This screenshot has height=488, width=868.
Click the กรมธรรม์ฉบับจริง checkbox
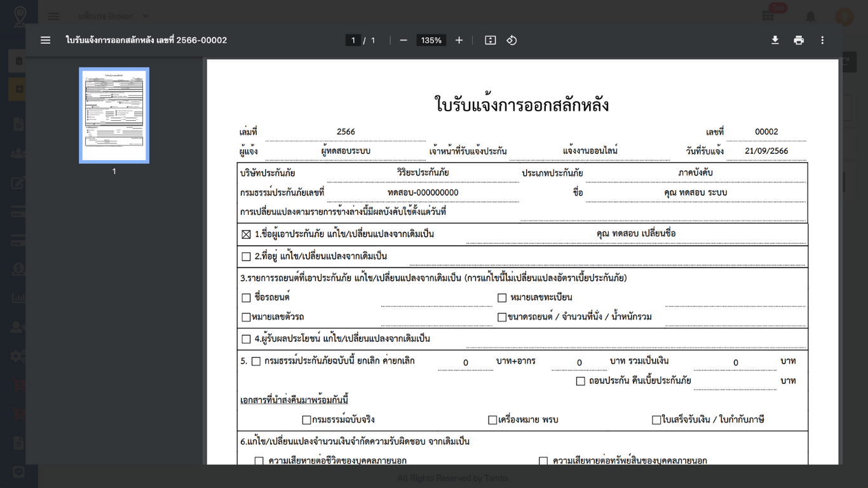[x=306, y=420]
